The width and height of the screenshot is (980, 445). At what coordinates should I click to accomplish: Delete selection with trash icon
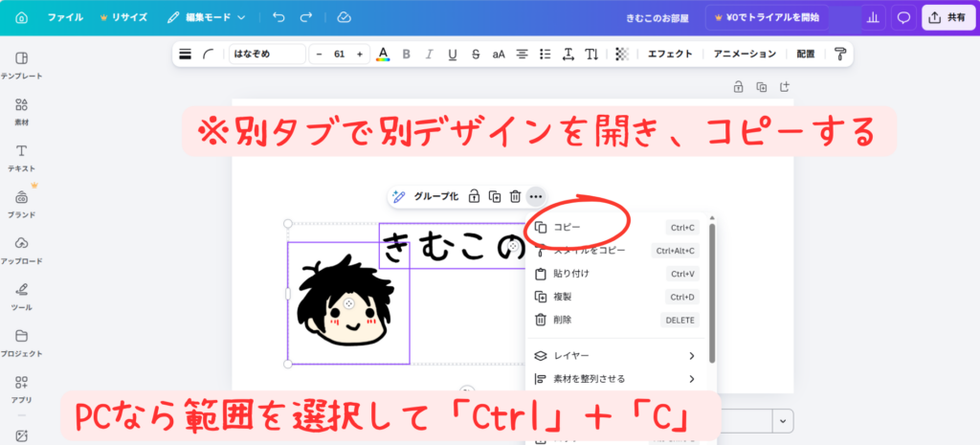pos(515,196)
